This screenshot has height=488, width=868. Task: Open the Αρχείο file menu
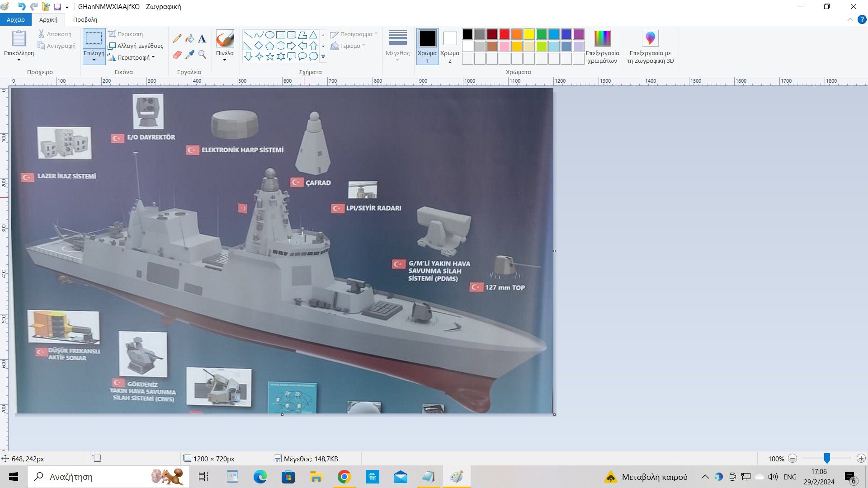coord(16,19)
